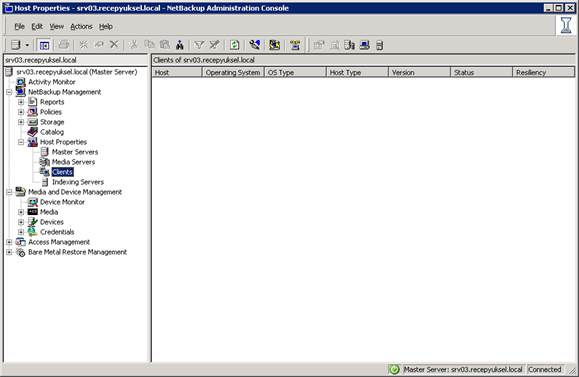Open the dropdown arrow beside the first toolbar icon

(27, 45)
